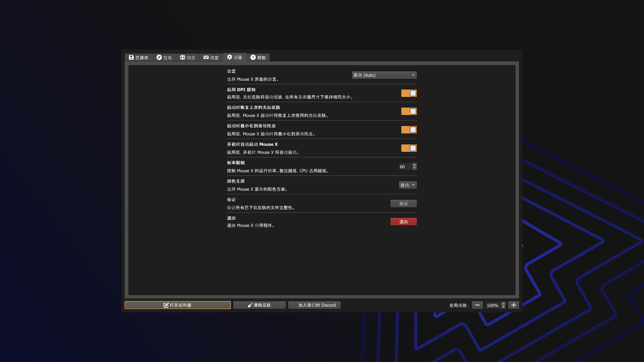Image resolution: width=644 pixels, height=362 pixels.
Task: Toggle the 启用 DPI 感知 switch
Action: 409,93
